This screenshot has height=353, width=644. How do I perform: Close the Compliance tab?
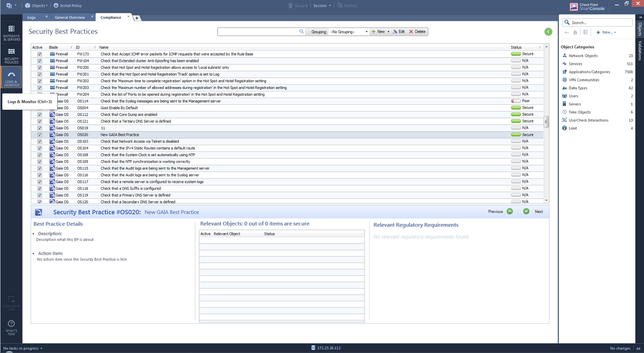[x=128, y=16]
